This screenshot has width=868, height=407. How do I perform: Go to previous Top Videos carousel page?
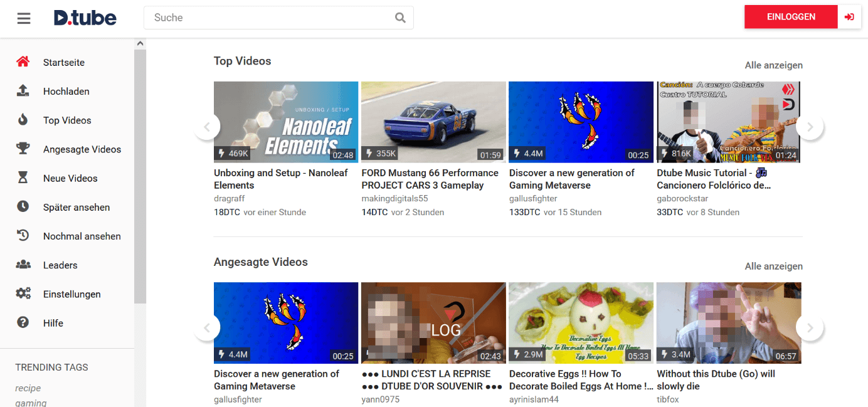point(207,127)
